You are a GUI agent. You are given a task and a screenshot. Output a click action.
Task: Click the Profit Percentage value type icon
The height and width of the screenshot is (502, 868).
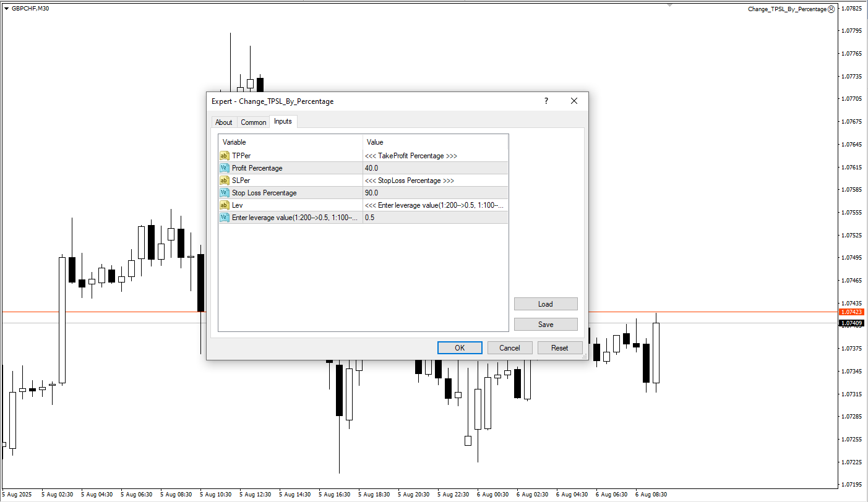point(225,168)
